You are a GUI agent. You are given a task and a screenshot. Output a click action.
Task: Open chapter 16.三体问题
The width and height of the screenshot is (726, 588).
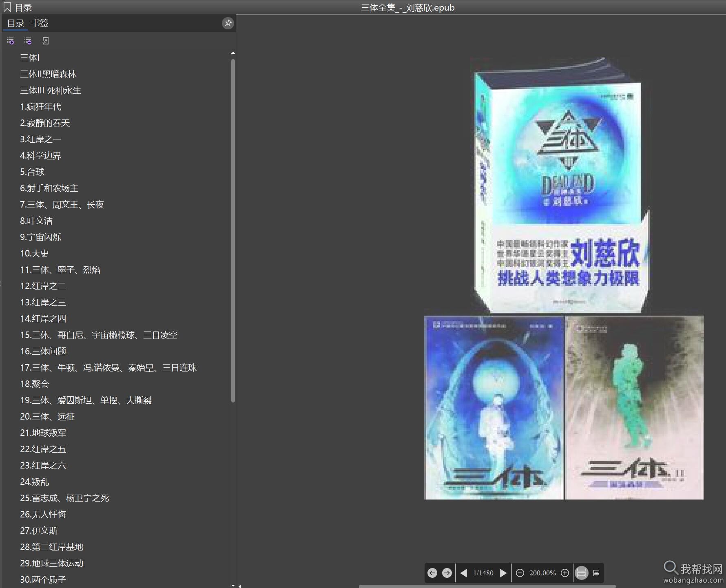(43, 351)
